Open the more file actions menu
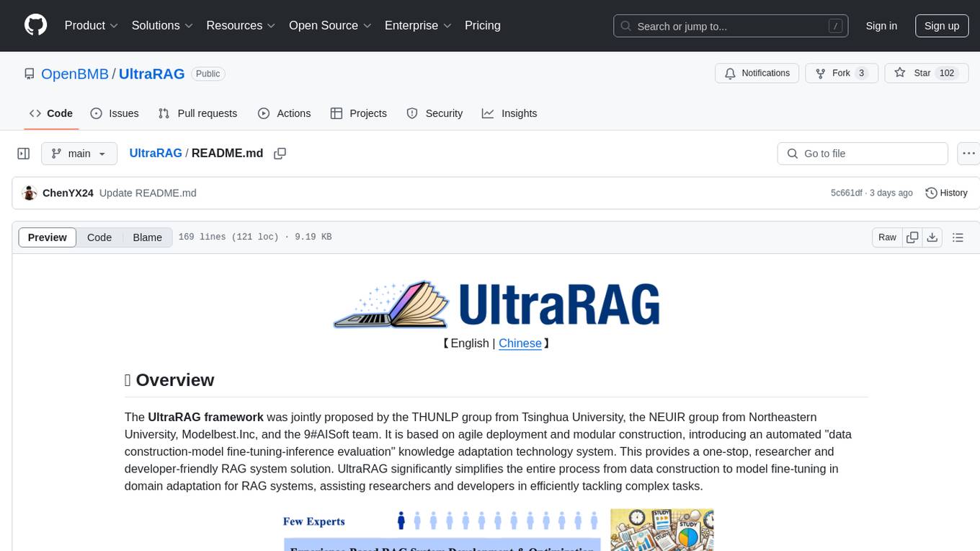This screenshot has width=980, height=551. (968, 154)
